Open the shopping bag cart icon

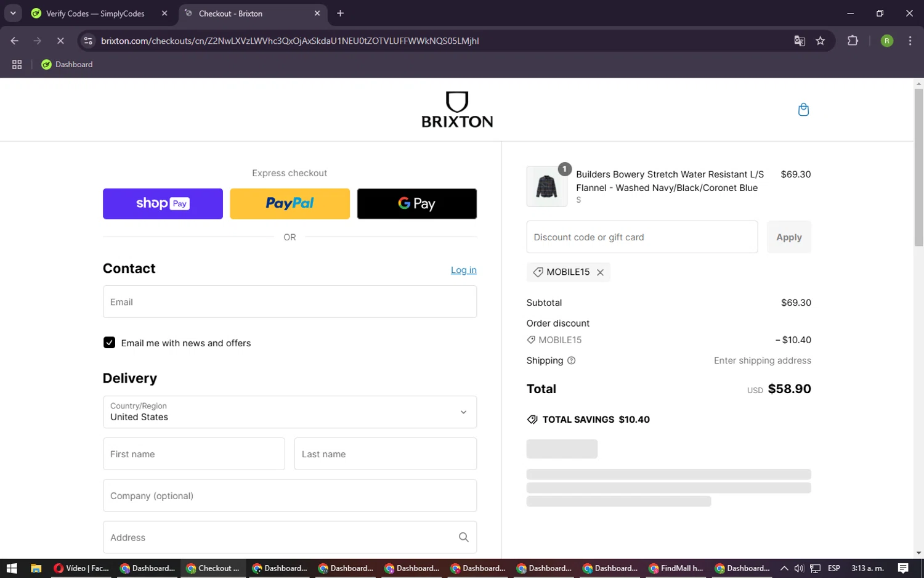point(803,110)
